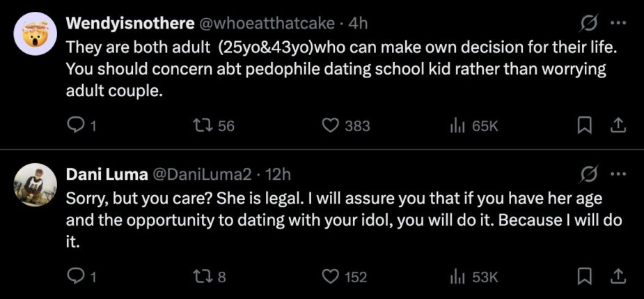Share Dani Luma's tweet
This screenshot has height=299, width=644.
tap(618, 277)
